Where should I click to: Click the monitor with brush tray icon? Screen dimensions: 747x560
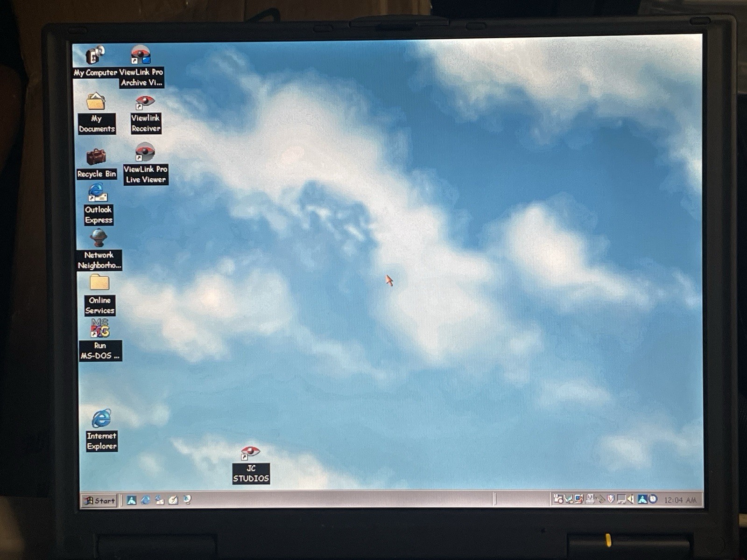coord(579,499)
